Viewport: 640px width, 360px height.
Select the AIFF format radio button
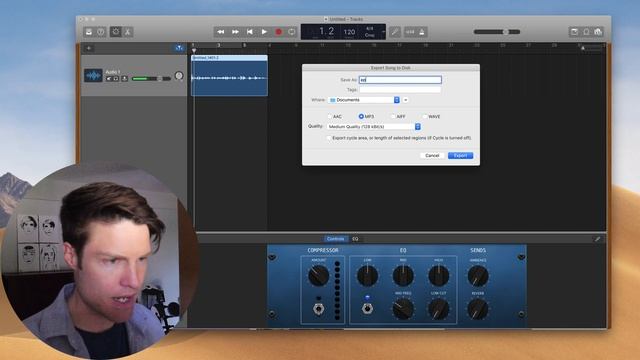click(x=393, y=116)
